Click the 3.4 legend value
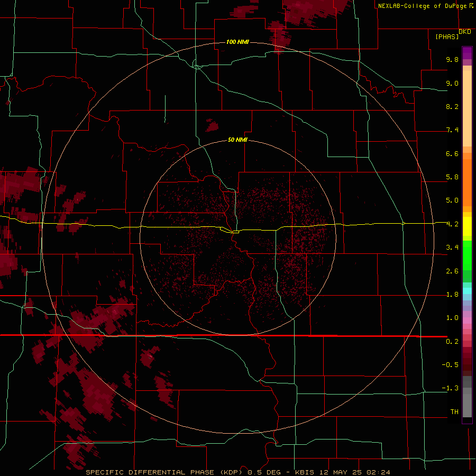The image size is (476, 476). pos(452,248)
